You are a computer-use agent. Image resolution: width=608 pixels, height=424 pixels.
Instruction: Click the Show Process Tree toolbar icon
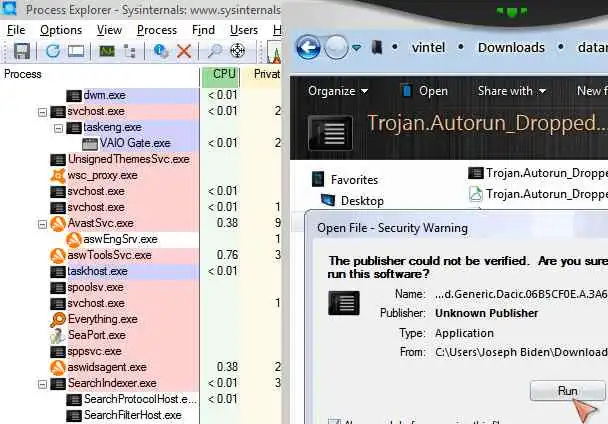tap(130, 51)
